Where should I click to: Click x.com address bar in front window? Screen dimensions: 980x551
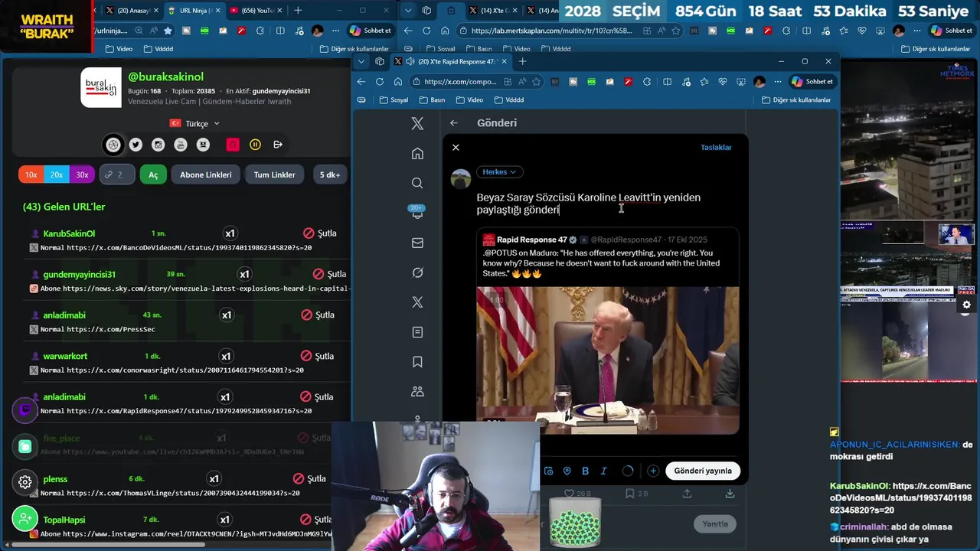[x=459, y=82]
